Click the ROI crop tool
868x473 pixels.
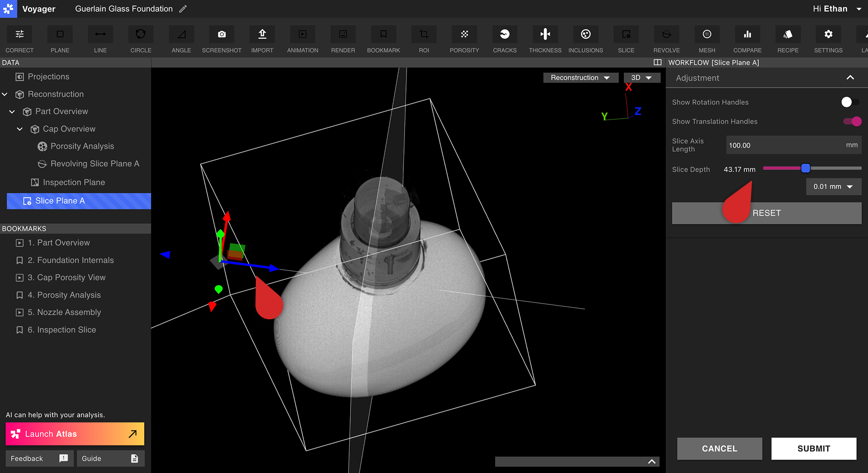[424, 34]
